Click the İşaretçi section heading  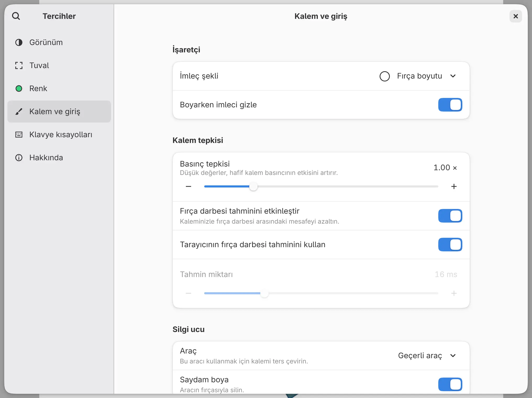(186, 49)
